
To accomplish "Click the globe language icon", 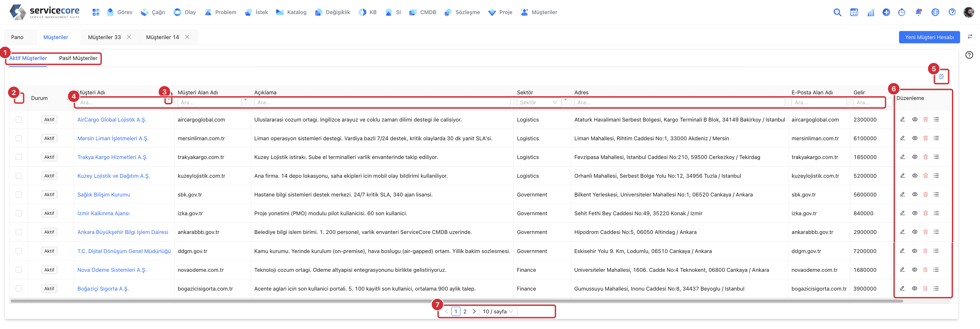I will tap(935, 12).
